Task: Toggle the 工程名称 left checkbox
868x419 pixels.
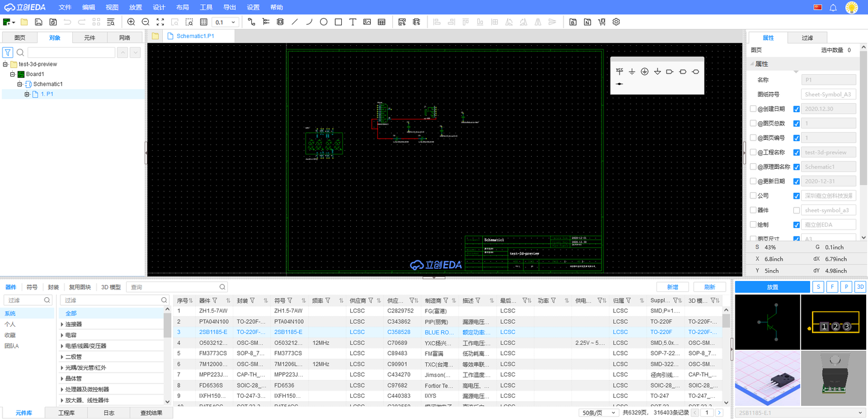Action: (753, 153)
